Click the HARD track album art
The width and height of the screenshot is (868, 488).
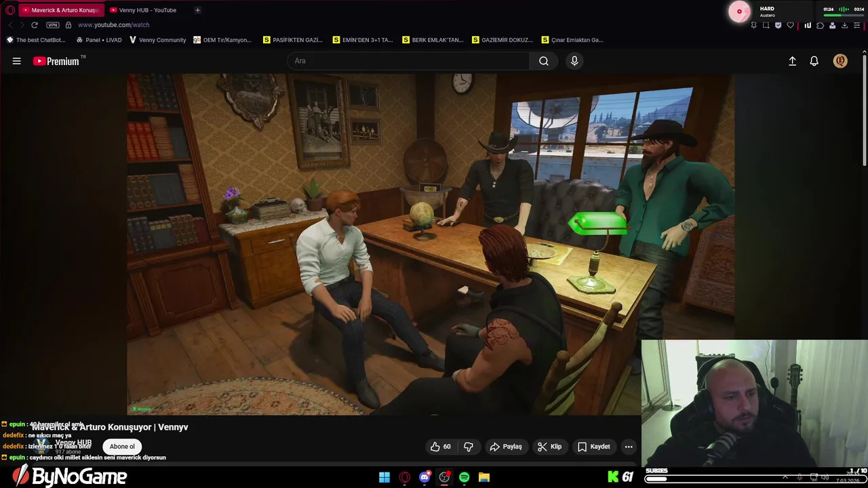click(739, 11)
